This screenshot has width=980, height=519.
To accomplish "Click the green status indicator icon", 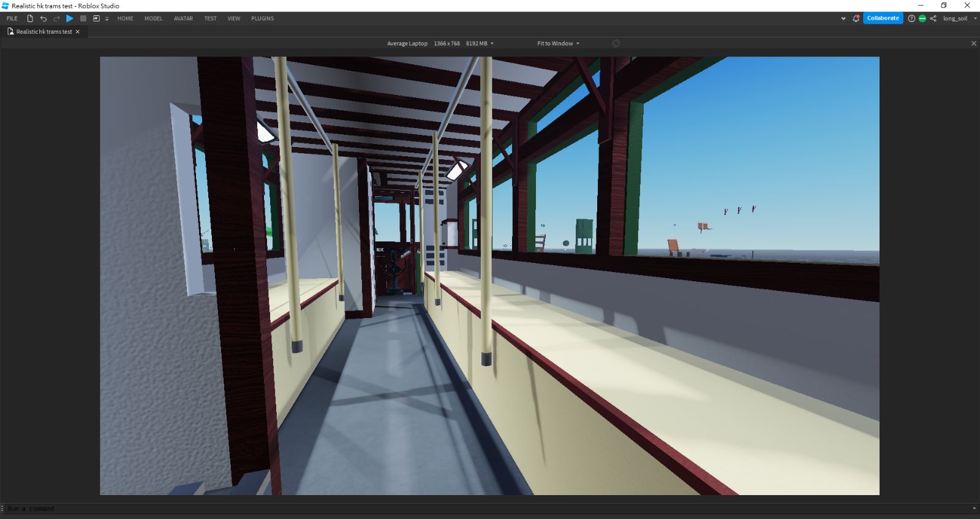I will (x=922, y=18).
